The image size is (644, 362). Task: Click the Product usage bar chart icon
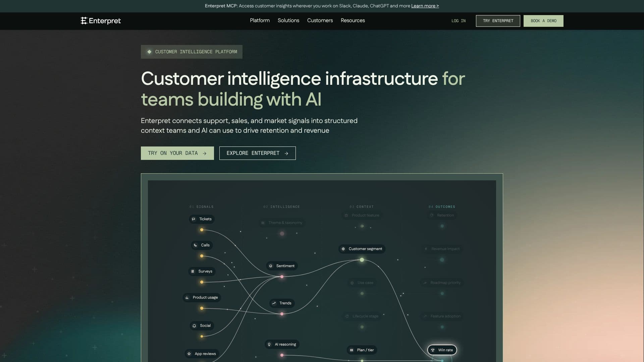pyautogui.click(x=187, y=298)
